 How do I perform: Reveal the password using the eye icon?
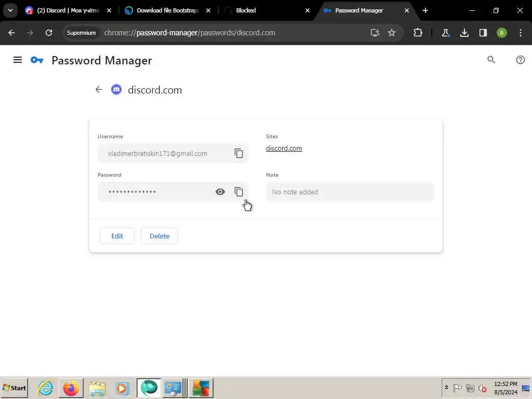(x=220, y=192)
